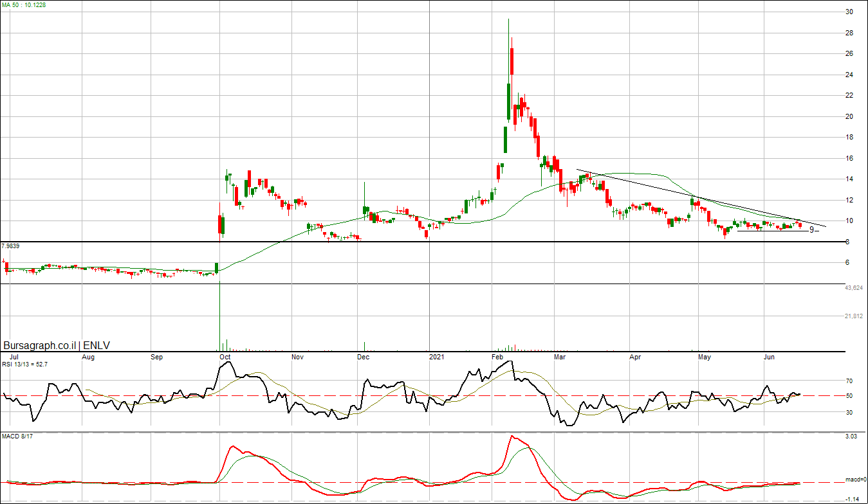The height and width of the screenshot is (504, 868).
Task: Click the Bursagraph.co.il ENLV watermark
Action: (x=57, y=345)
